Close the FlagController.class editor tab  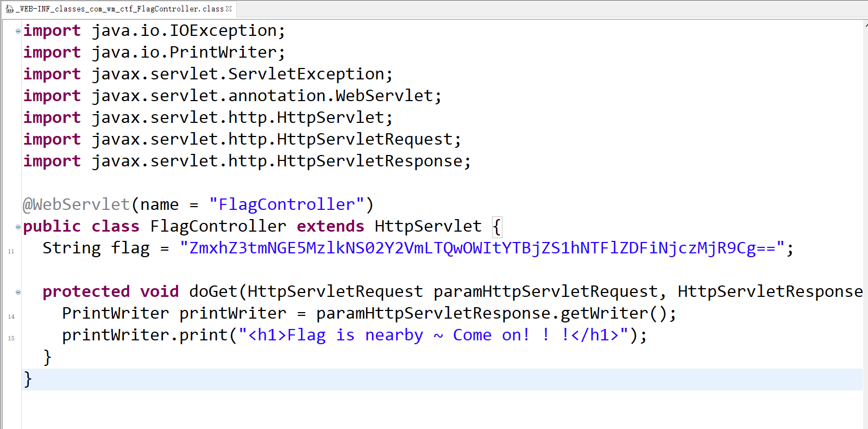point(229,9)
